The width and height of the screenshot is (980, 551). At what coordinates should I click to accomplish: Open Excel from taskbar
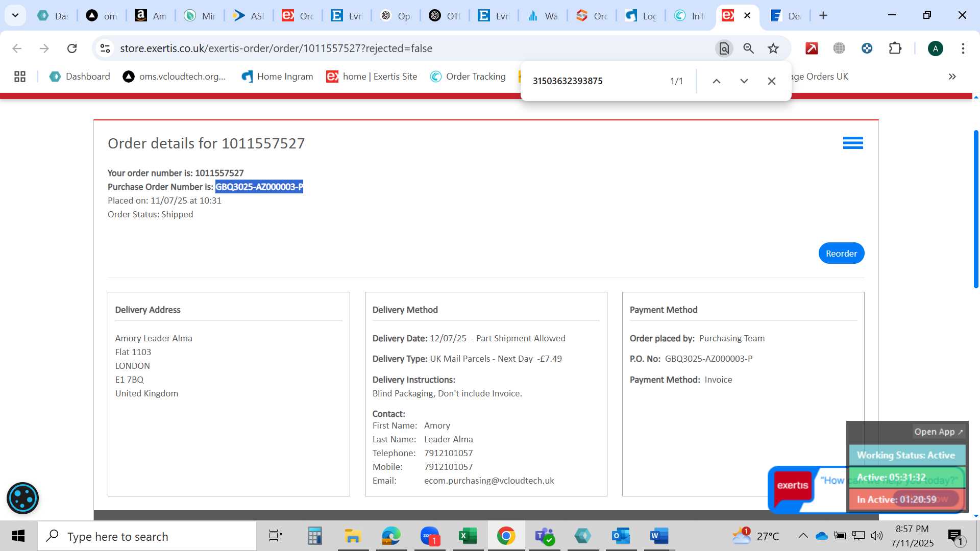[468, 536]
